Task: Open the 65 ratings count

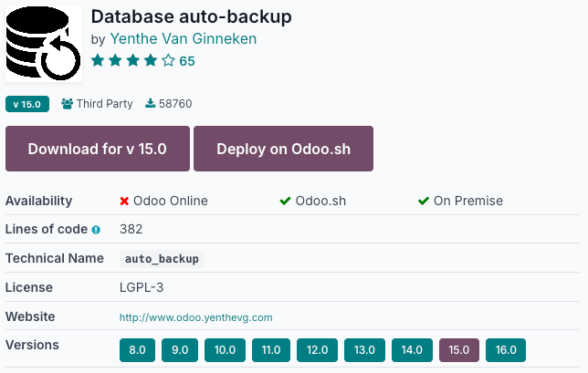Action: tap(187, 61)
